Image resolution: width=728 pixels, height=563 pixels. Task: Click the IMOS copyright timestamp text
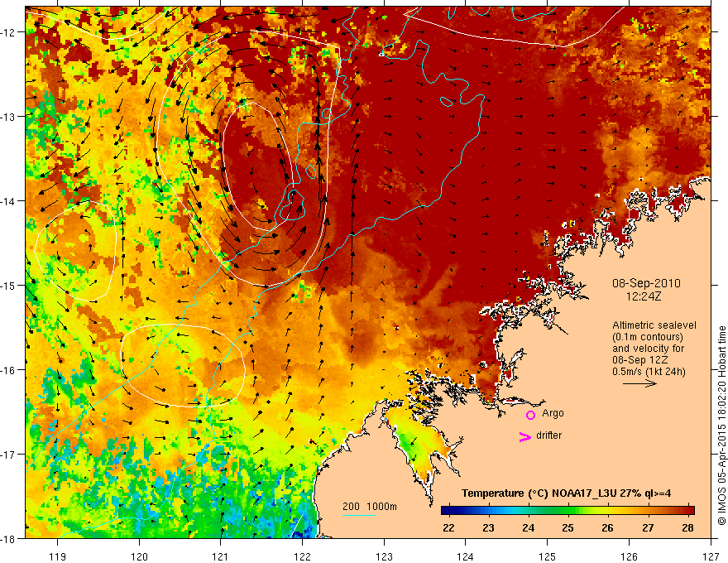click(721, 425)
